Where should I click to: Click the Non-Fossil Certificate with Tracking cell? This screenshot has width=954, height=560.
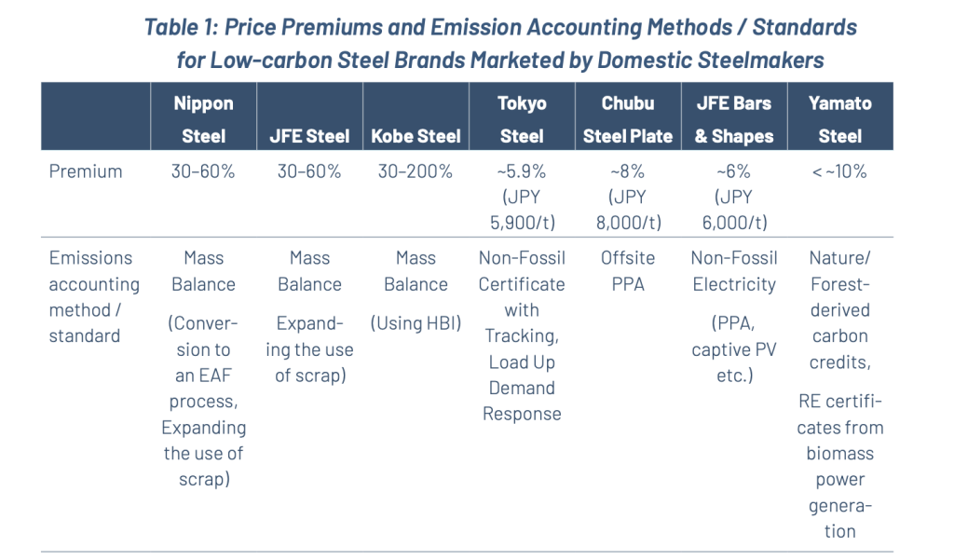(x=522, y=335)
